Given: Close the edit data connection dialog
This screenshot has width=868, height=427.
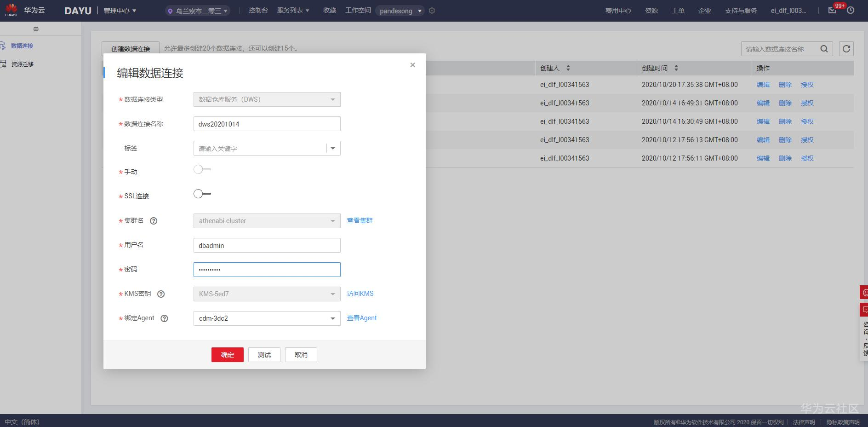Looking at the screenshot, I should tap(412, 65).
